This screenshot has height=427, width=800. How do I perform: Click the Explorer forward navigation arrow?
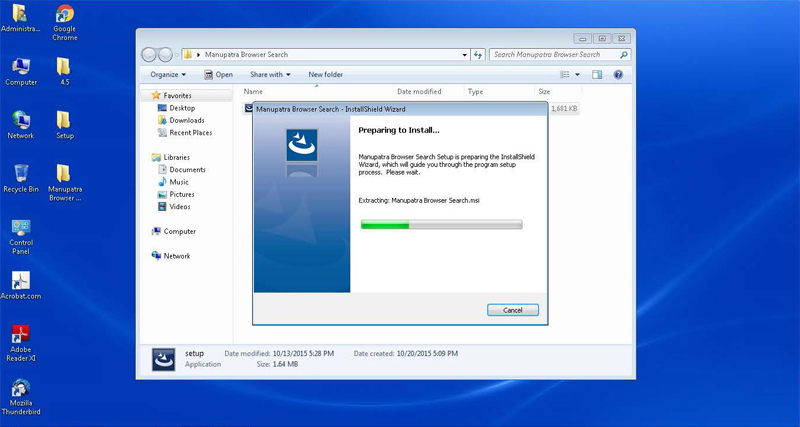[165, 55]
